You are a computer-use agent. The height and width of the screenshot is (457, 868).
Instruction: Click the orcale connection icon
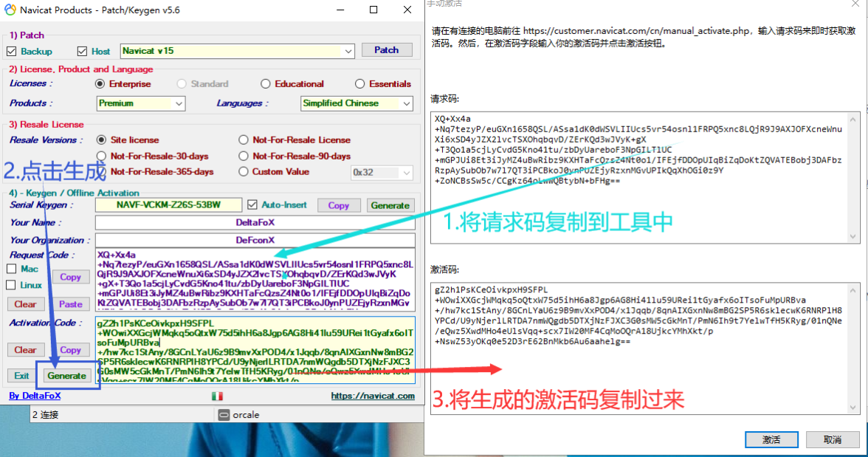pos(224,415)
